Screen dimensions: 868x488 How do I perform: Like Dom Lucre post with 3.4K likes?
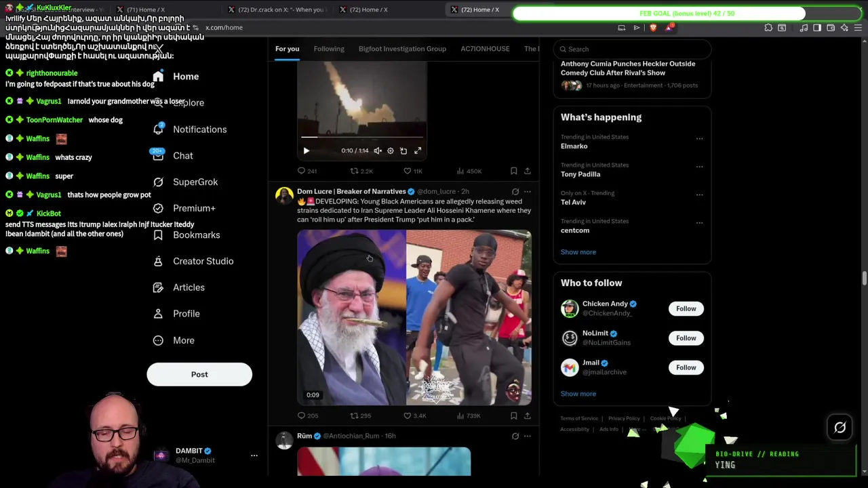point(414,415)
